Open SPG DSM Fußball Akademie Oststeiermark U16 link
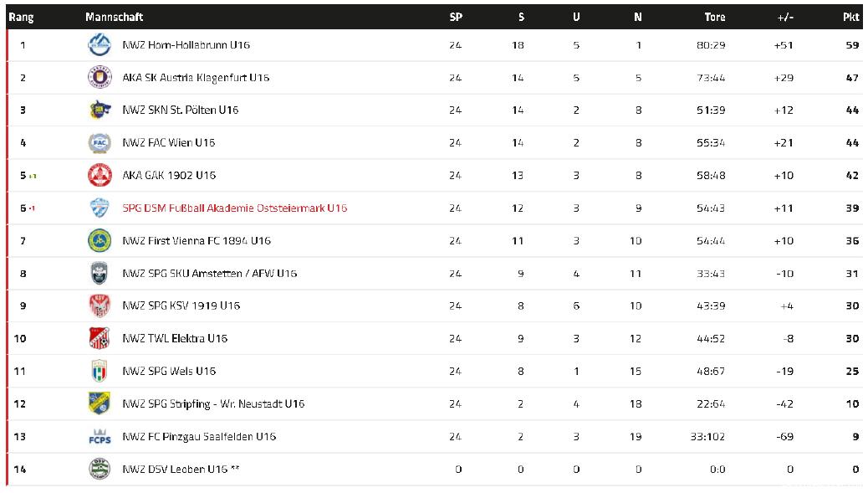This screenshot has width=868, height=493. (234, 208)
